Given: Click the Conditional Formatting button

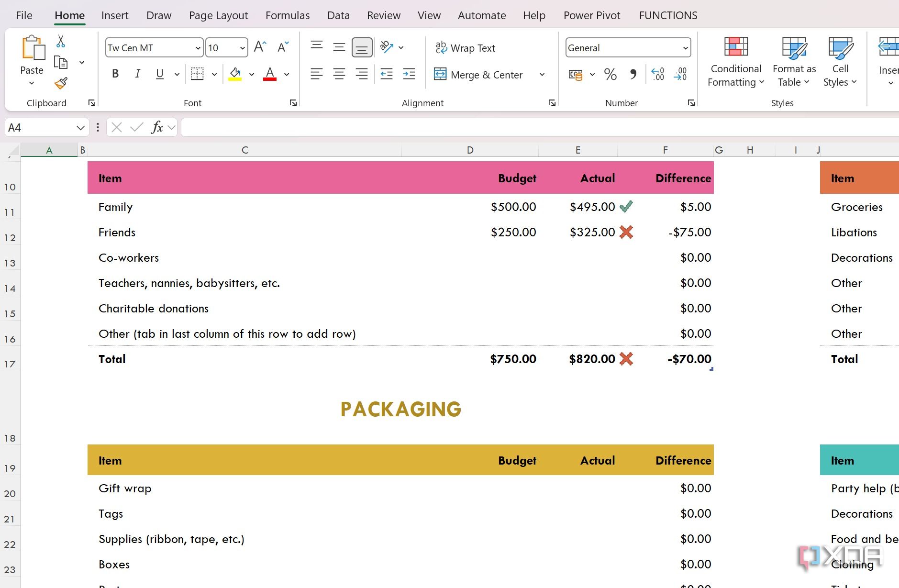Looking at the screenshot, I should 735,62.
